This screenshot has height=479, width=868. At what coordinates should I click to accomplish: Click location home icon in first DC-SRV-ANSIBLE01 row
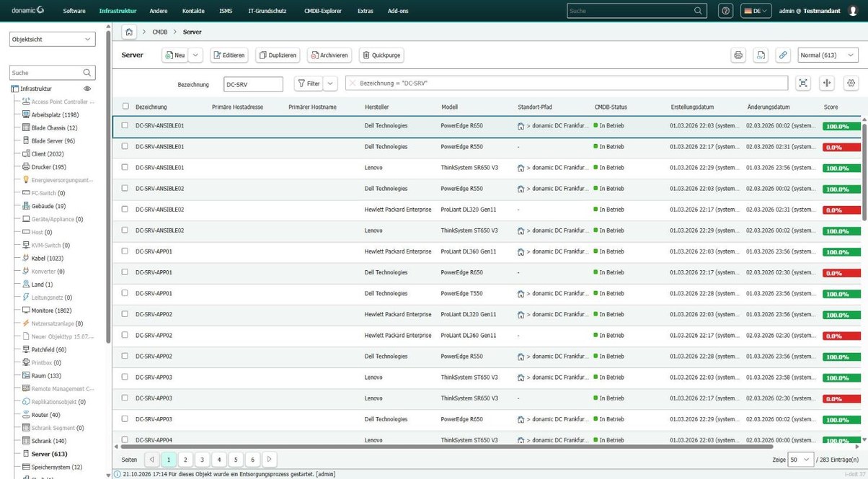[x=521, y=126]
